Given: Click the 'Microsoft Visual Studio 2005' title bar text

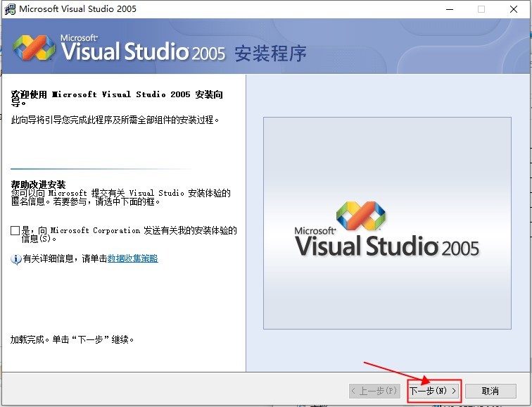Looking at the screenshot, I should tap(77, 9).
